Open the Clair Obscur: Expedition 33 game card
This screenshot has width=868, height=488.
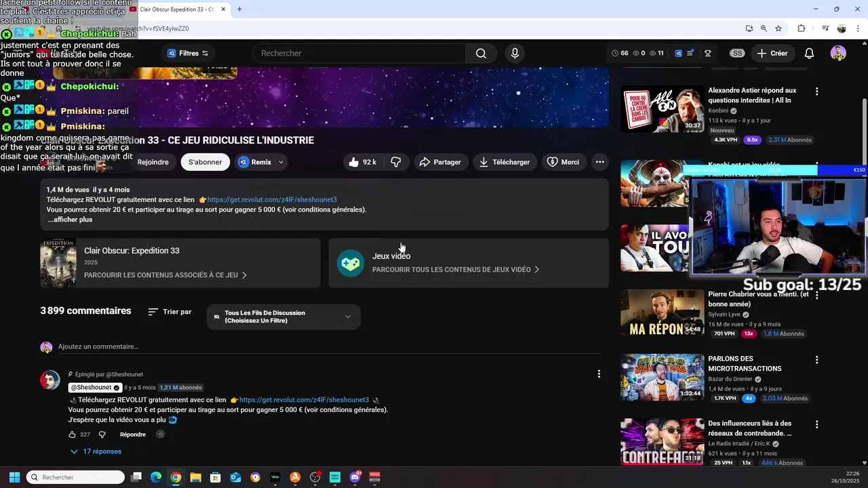click(180, 263)
